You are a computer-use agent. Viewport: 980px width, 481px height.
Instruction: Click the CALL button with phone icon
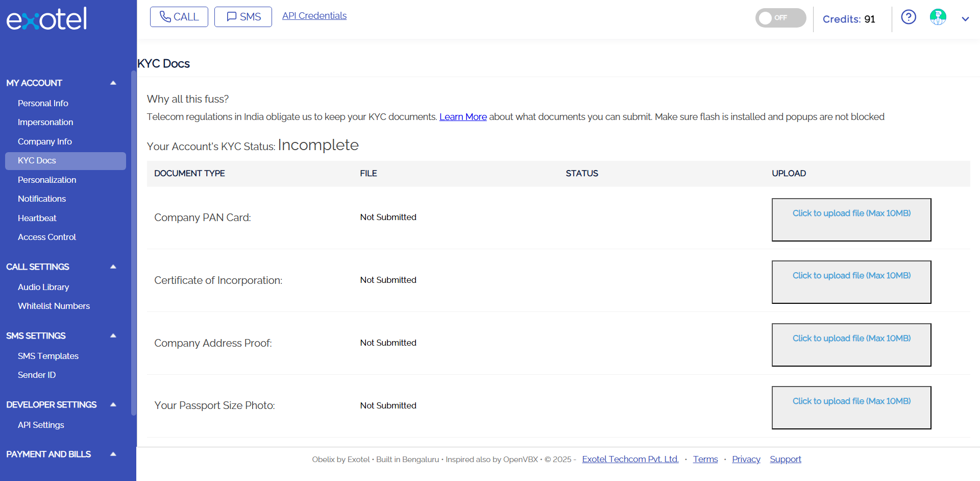pos(179,17)
